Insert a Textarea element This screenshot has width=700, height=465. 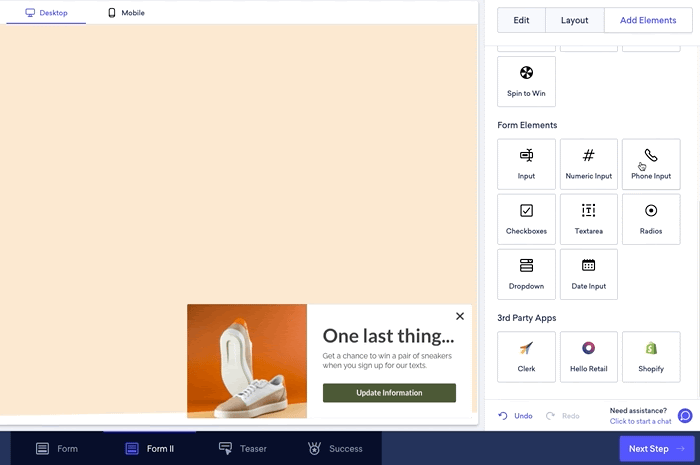click(588, 219)
